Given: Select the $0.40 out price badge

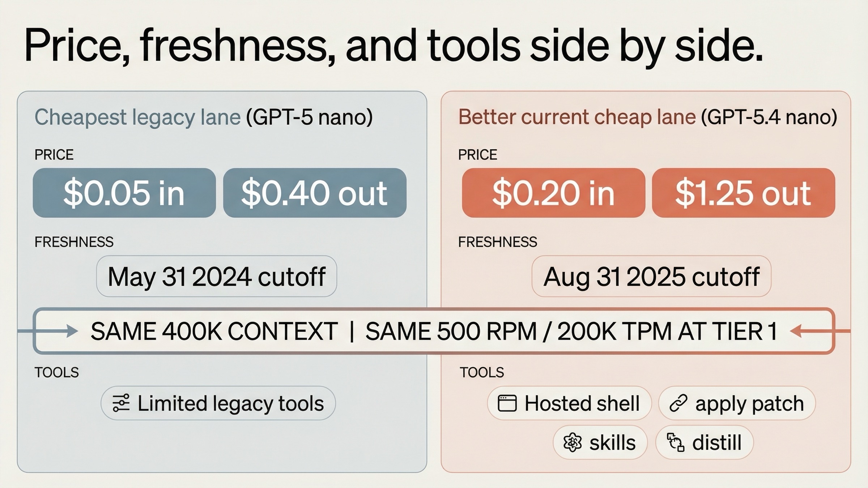Looking at the screenshot, I should [315, 193].
